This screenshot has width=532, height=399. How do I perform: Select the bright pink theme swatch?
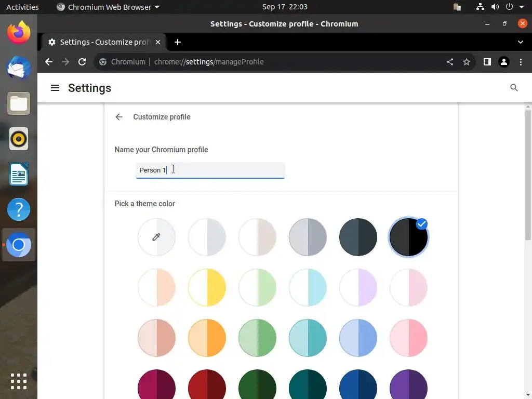tap(408, 338)
